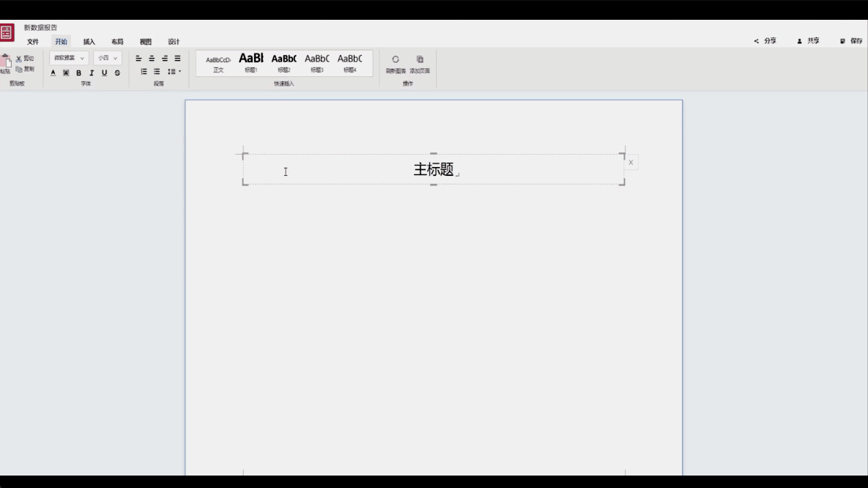Align text right
The width and height of the screenshot is (868, 488).
pos(164,58)
